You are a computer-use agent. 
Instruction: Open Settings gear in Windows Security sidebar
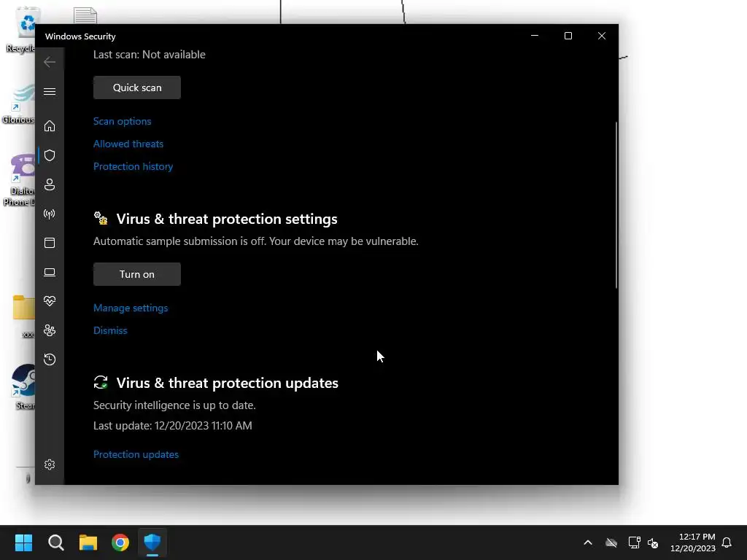(x=50, y=464)
